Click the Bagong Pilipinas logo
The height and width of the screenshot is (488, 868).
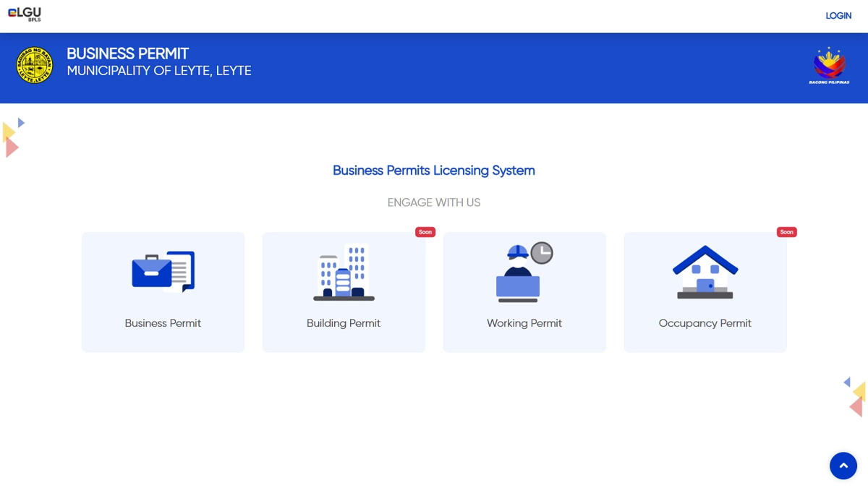[x=829, y=67]
